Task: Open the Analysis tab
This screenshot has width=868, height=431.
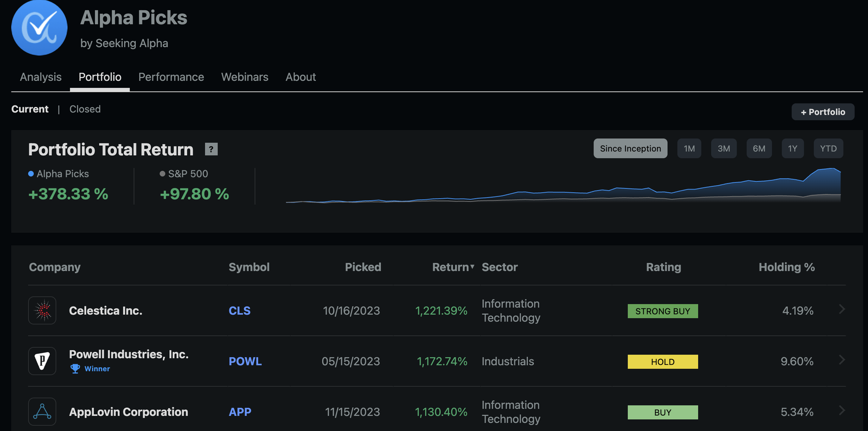Action: (41, 77)
